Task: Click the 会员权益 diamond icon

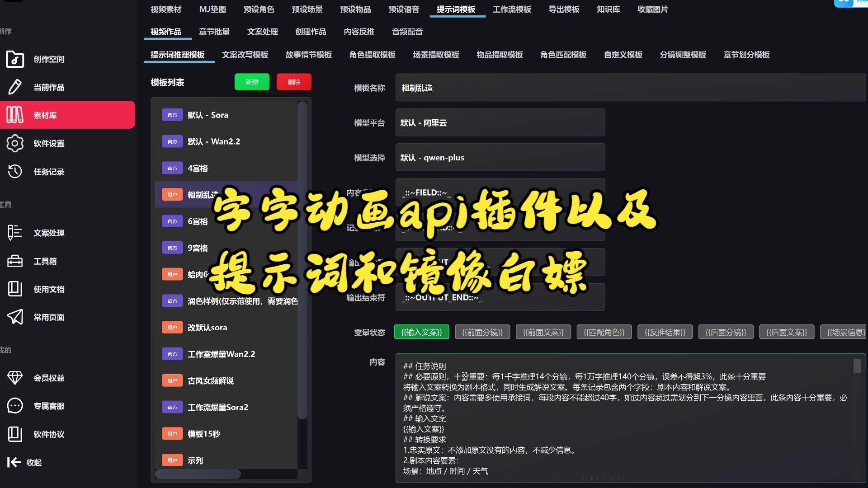Action: coord(15,378)
